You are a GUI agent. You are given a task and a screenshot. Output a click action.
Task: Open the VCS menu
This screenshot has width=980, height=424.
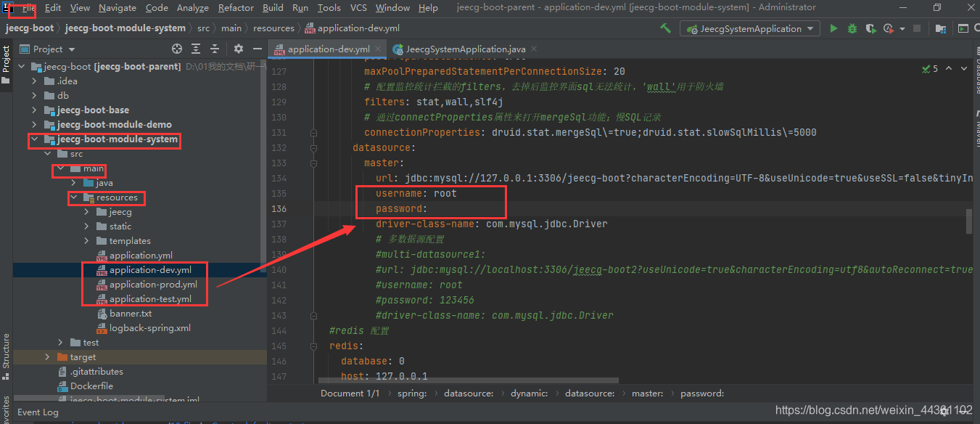point(358,7)
